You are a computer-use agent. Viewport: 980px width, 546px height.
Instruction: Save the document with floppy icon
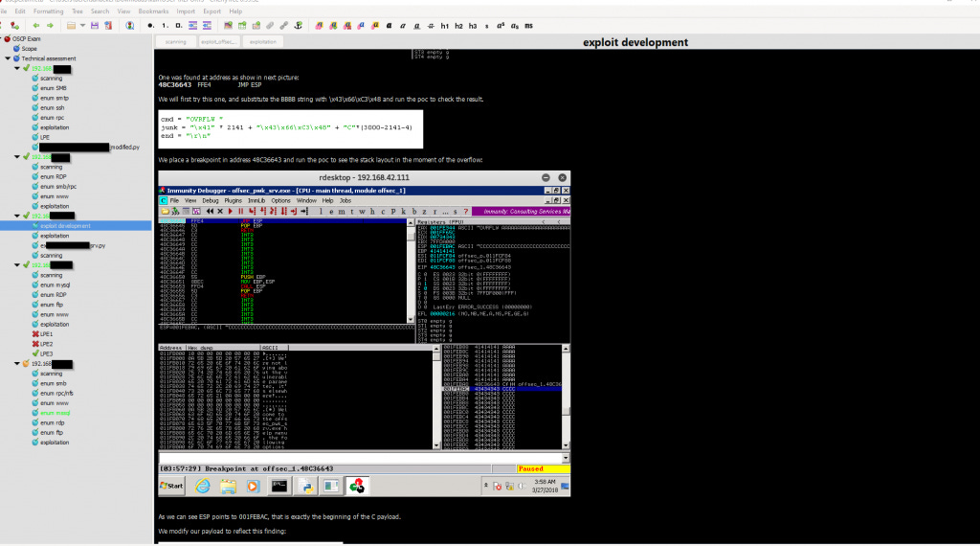coord(95,26)
